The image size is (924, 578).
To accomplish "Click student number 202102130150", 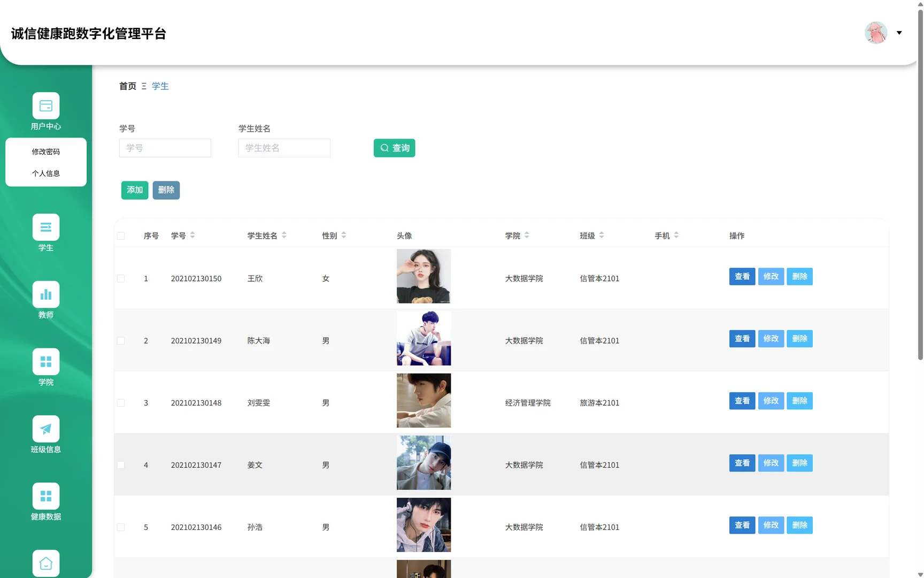I will tap(196, 279).
